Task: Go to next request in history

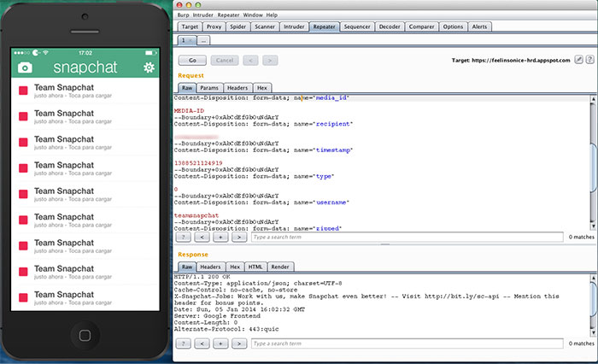Action: (x=270, y=61)
